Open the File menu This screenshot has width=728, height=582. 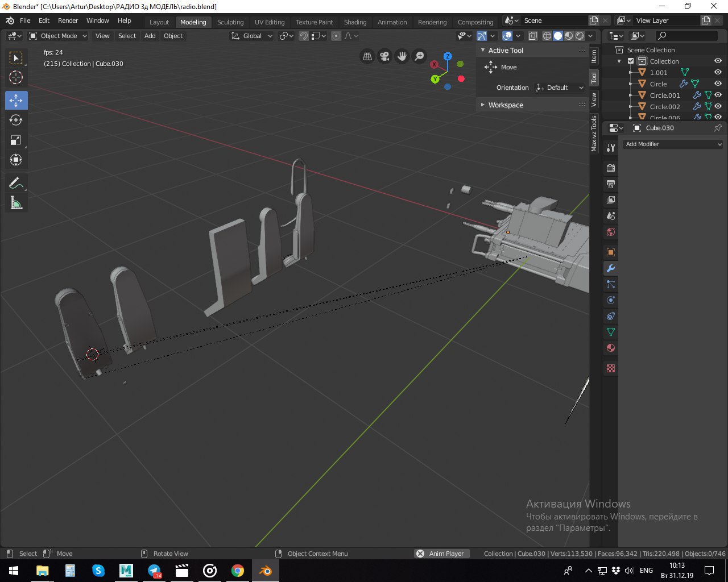[x=25, y=20]
